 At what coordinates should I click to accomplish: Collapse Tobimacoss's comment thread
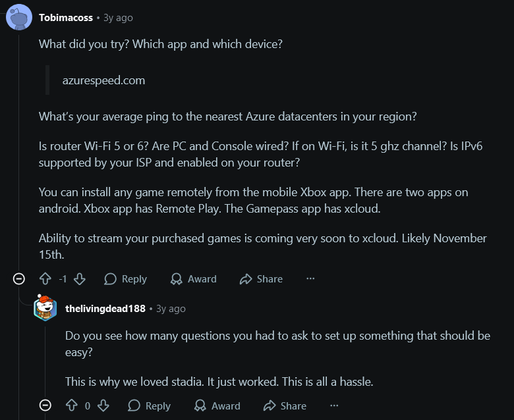19,279
